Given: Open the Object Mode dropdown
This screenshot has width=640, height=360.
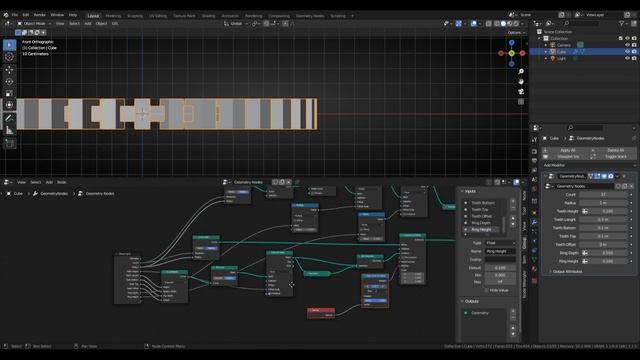Looking at the screenshot, I should (x=34, y=24).
